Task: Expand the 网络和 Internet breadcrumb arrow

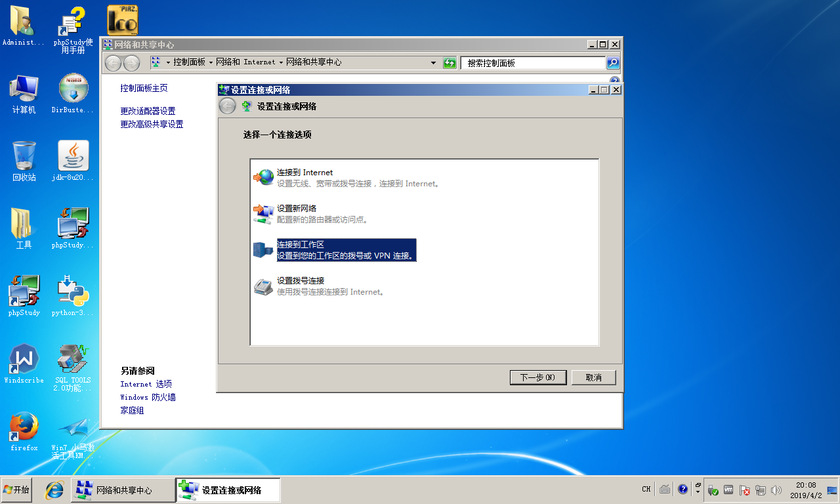Action: (x=281, y=62)
